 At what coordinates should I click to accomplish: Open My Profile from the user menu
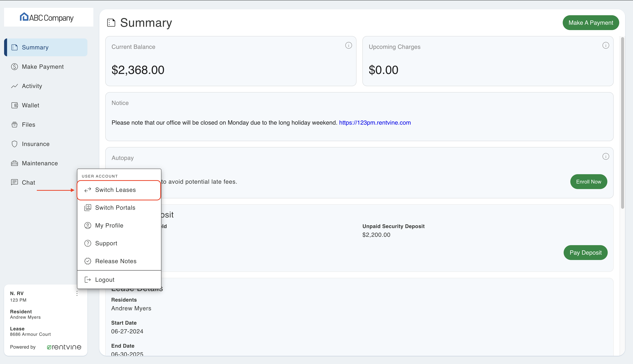(109, 225)
